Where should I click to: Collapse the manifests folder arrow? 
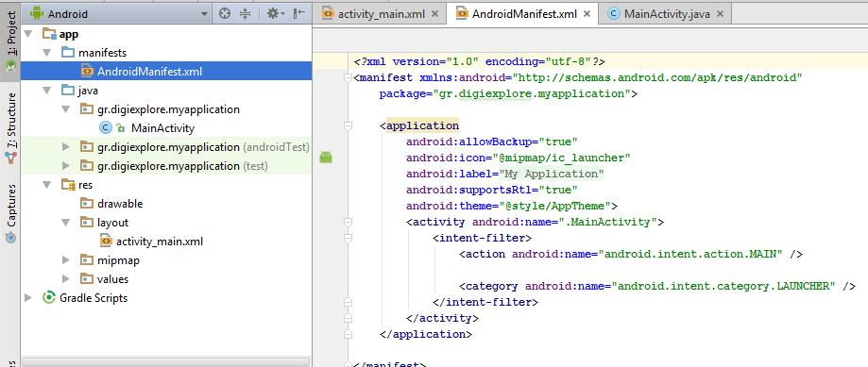47,53
